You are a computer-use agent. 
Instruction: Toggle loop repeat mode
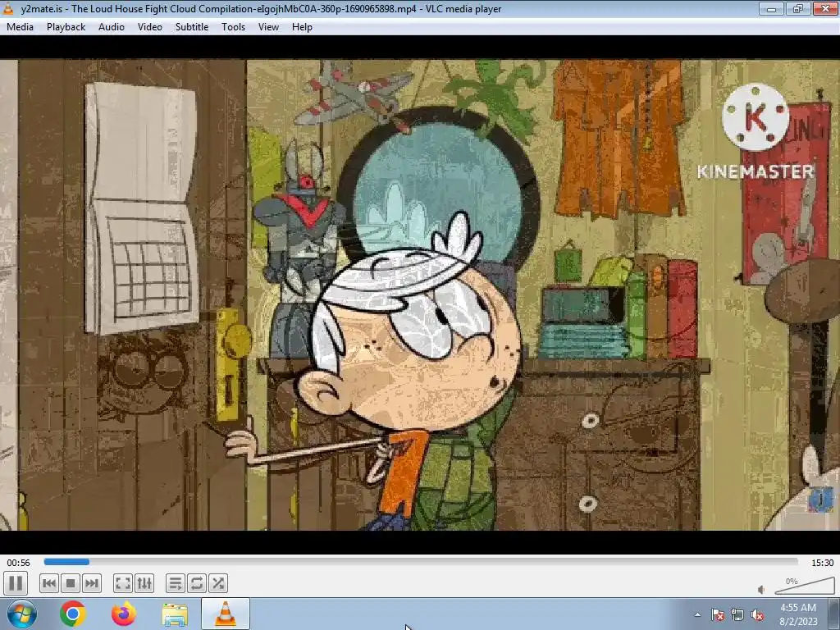click(x=197, y=583)
